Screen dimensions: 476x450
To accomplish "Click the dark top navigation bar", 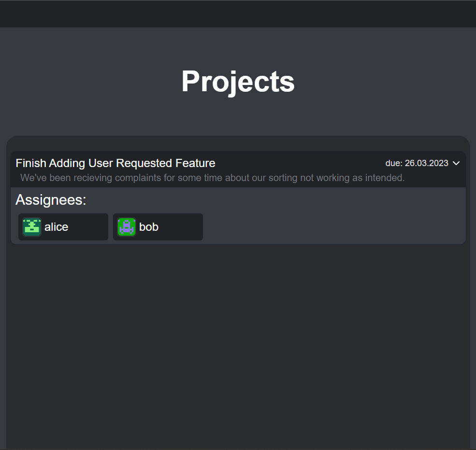I will point(238,14).
